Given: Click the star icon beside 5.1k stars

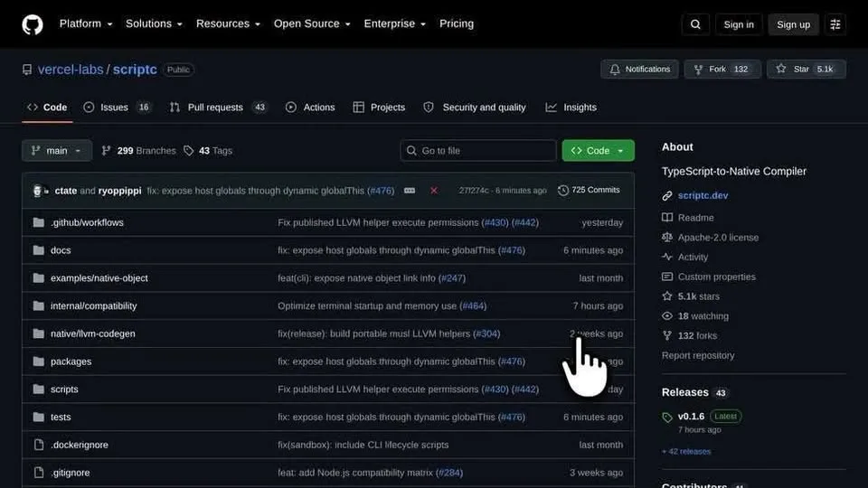Looking at the screenshot, I should (667, 296).
